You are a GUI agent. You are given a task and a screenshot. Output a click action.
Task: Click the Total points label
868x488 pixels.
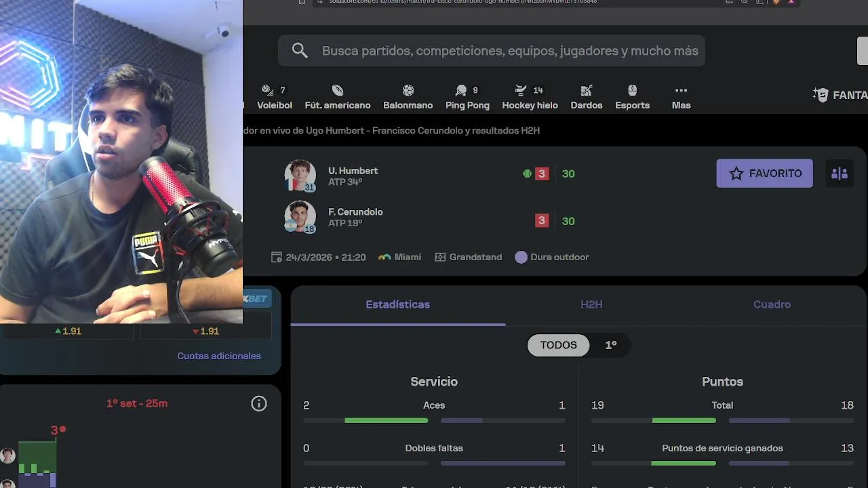722,405
